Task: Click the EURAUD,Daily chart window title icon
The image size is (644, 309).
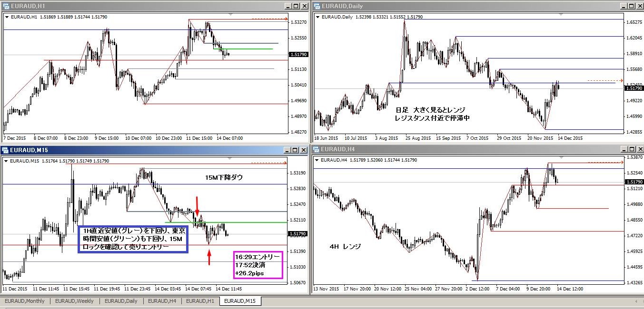Action: point(316,6)
